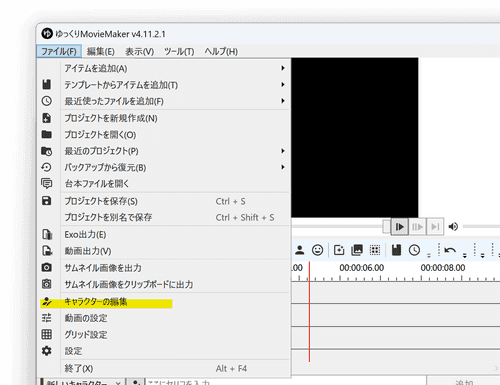500x385 pixels.
Task: Choose プロジェクトを保存(S) entry
Action: (x=164, y=201)
